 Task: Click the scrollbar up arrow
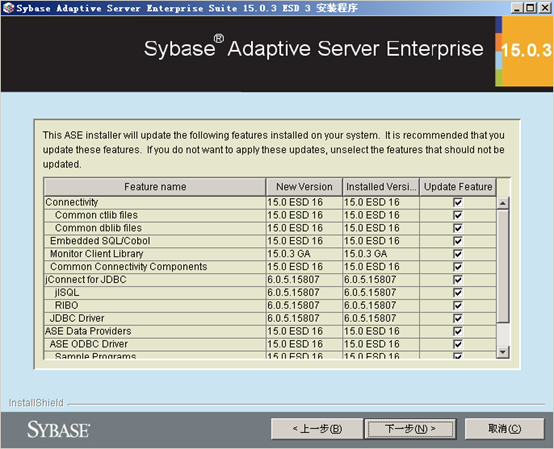point(502,203)
